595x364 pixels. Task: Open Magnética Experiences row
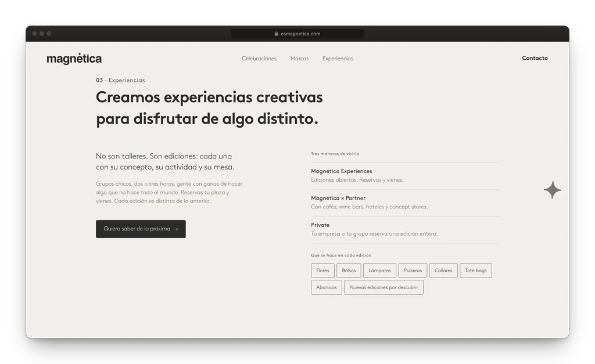point(405,175)
